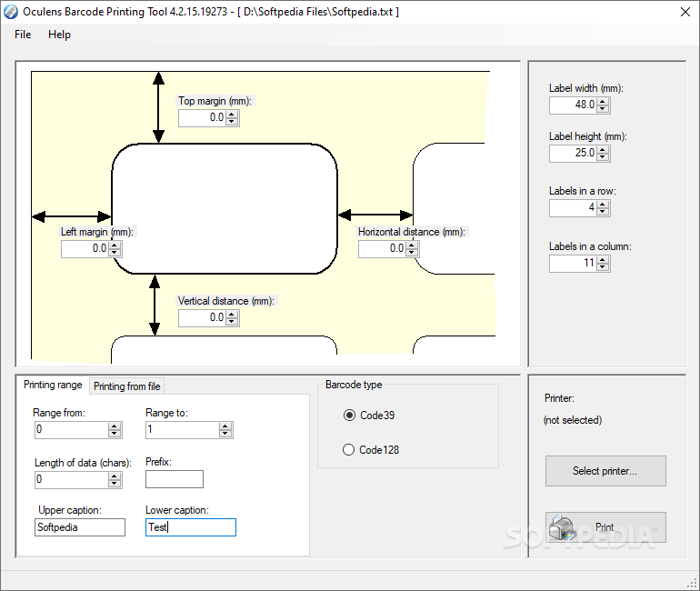
Task: Decrease Labels in a column count
Action: click(x=603, y=267)
